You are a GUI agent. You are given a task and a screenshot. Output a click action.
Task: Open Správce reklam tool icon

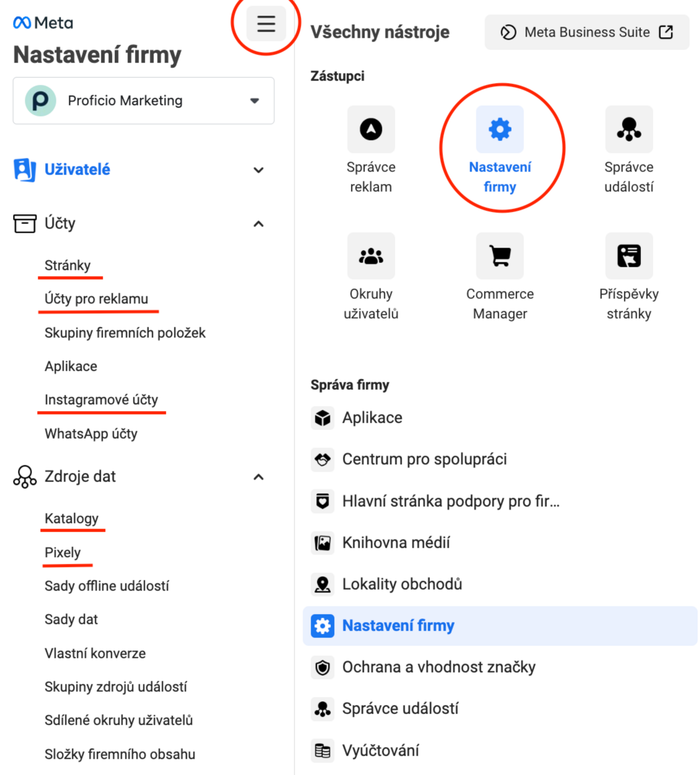(371, 129)
